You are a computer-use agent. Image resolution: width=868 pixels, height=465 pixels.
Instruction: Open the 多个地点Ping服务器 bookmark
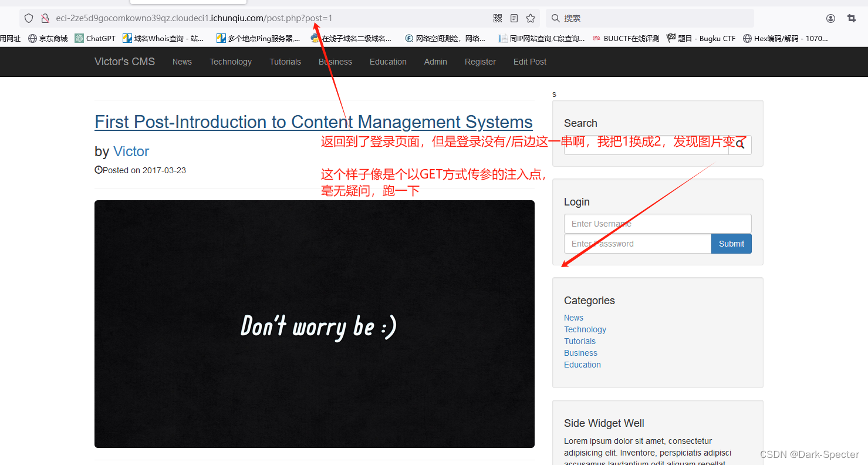pyautogui.click(x=259, y=38)
